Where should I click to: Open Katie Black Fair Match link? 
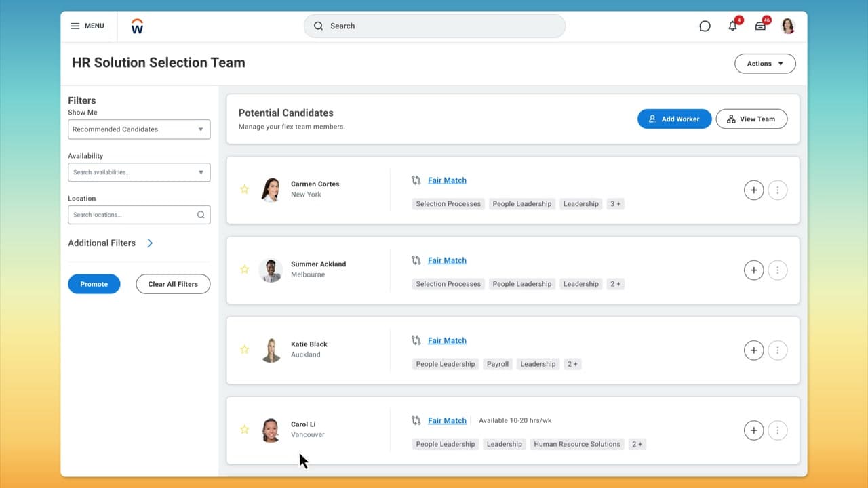point(447,340)
